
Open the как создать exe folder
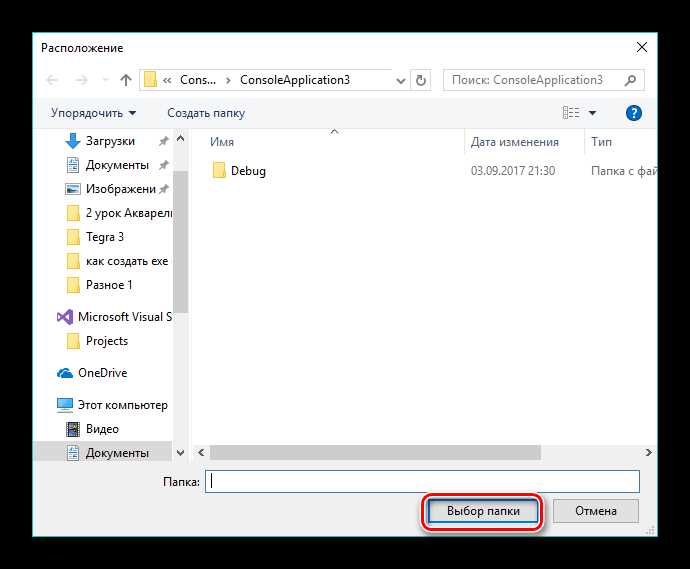coord(127,261)
